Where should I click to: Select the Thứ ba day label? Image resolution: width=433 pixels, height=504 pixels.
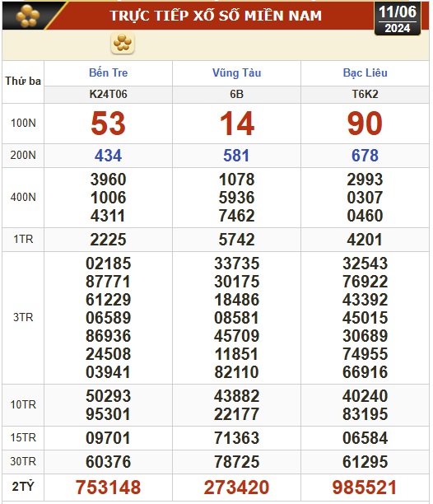click(23, 81)
